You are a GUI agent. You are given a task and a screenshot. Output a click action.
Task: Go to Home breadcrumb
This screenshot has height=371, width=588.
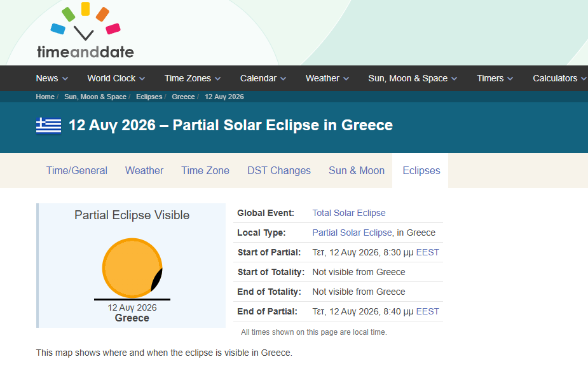click(x=45, y=97)
